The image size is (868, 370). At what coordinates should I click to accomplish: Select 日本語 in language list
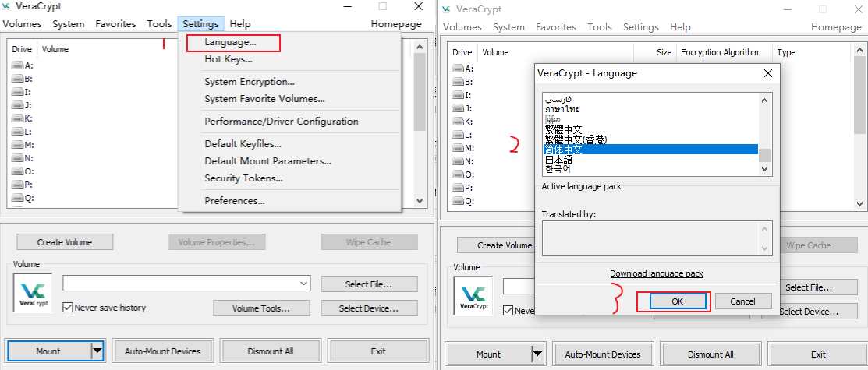point(560,159)
